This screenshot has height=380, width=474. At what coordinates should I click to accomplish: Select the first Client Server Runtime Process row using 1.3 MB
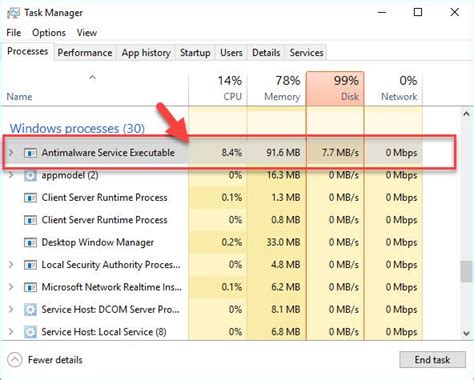(x=213, y=198)
